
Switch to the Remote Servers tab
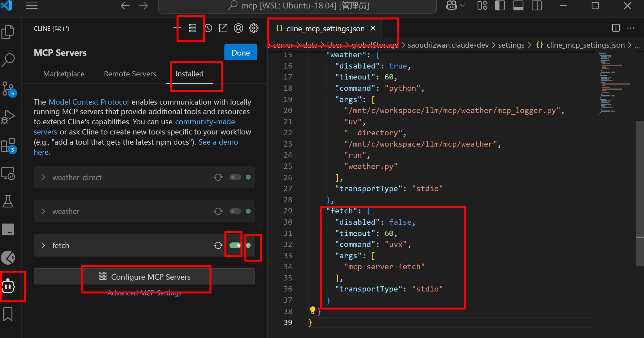click(130, 74)
